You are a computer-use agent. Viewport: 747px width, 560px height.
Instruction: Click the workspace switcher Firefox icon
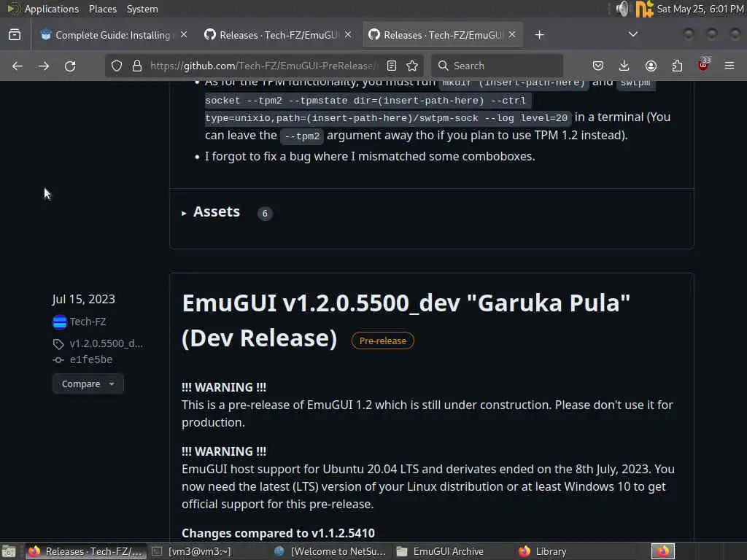tap(662, 551)
